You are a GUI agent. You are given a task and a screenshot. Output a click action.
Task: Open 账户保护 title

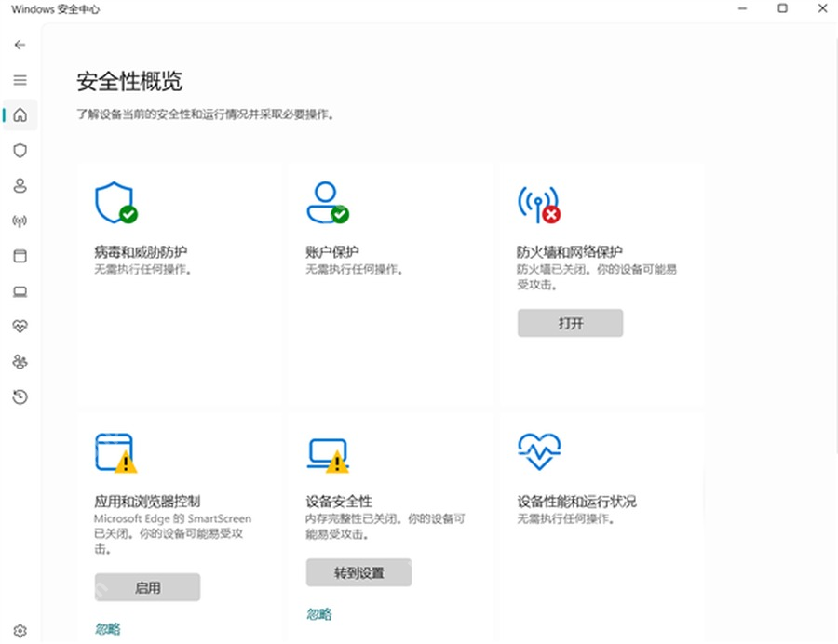(331, 251)
